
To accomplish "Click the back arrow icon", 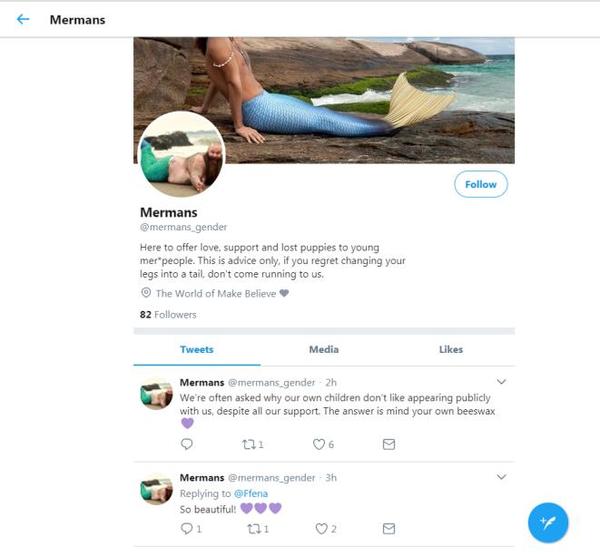I will coord(23,19).
